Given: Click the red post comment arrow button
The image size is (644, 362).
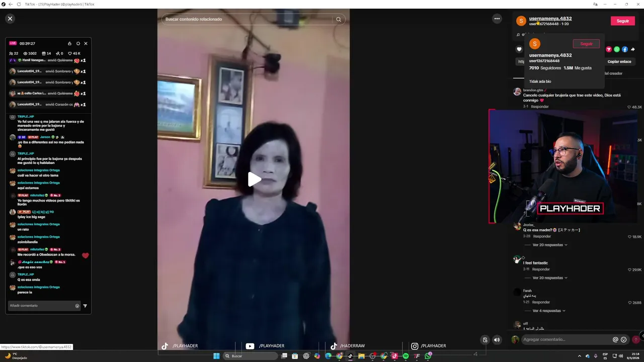Looking at the screenshot, I should [x=636, y=339].
